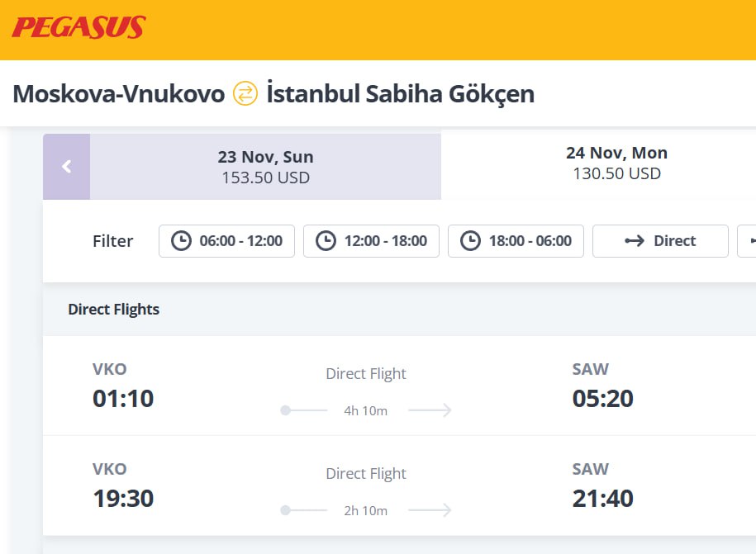Switch to the 24 Nov, Mon date tab

pyautogui.click(x=616, y=163)
